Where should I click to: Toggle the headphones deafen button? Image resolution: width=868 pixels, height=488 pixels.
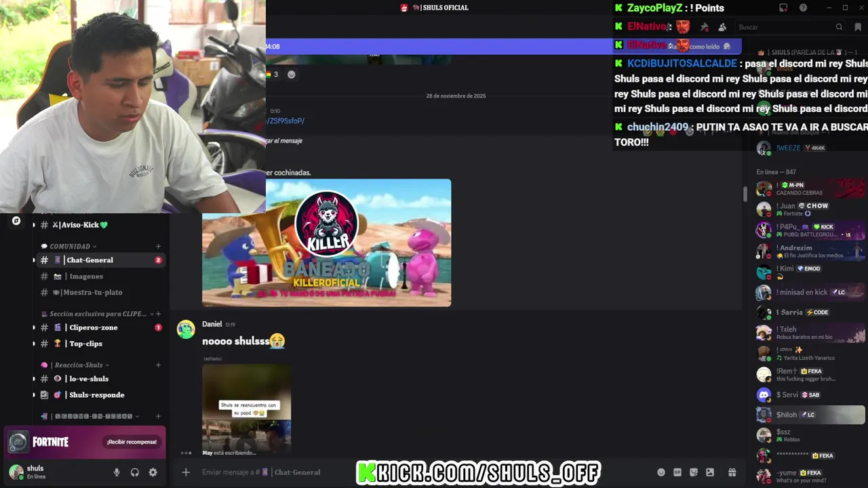point(135,472)
